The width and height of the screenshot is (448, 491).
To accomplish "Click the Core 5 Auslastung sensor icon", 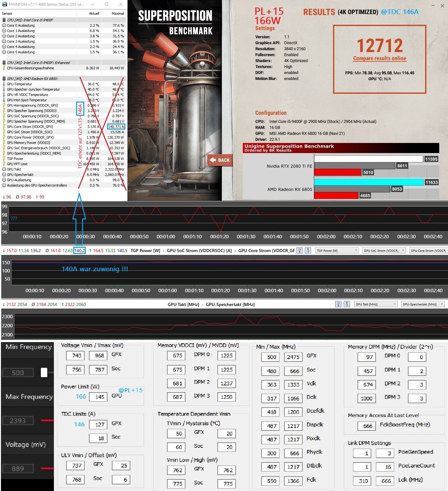I will click(4, 52).
